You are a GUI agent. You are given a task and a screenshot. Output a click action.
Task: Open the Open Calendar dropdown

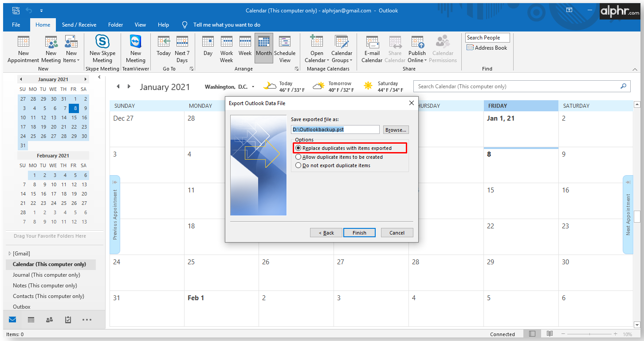[317, 49]
